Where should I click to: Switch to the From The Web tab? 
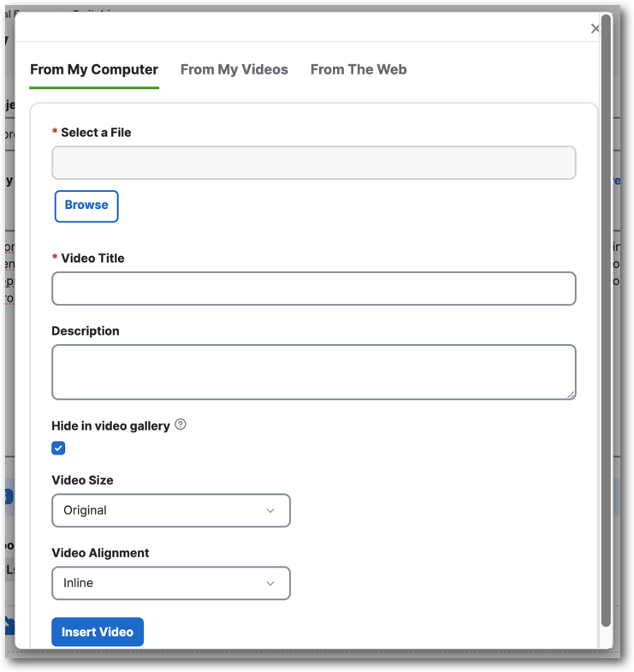(358, 69)
